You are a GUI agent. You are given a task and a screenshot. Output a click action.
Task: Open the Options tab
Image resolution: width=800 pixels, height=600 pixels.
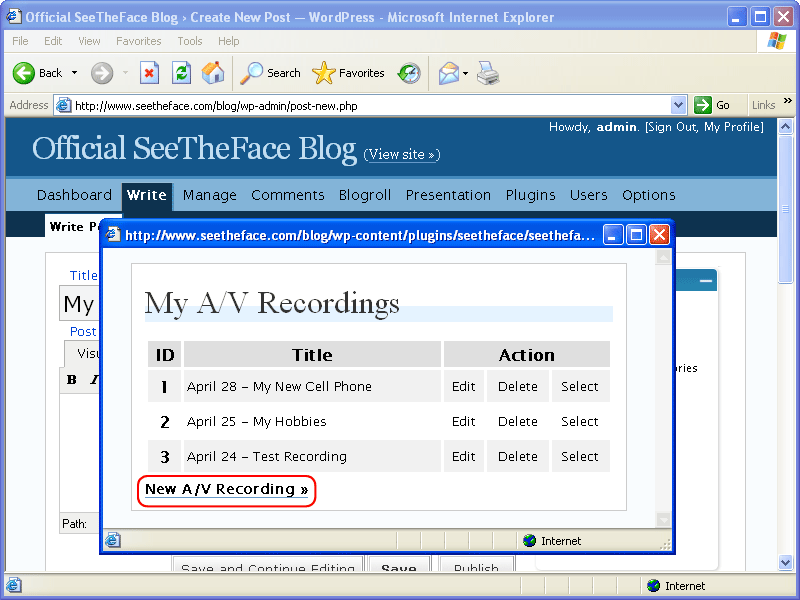pyautogui.click(x=648, y=195)
